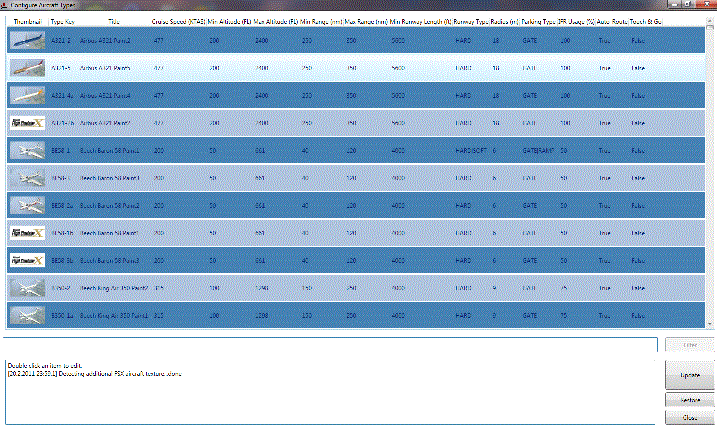Viewport: 717px width, 426px height.
Task: Click the scrollbar up arrow of aircraft list
Action: click(711, 20)
